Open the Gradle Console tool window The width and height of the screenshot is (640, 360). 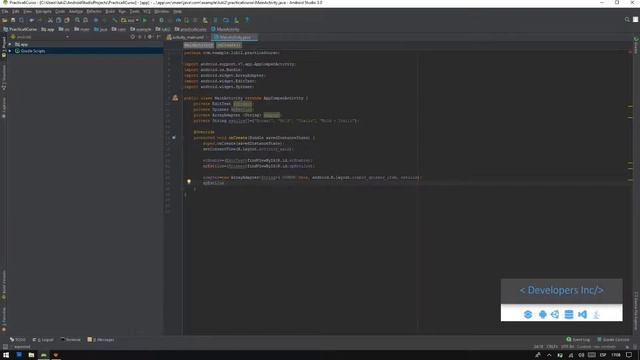click(613, 340)
